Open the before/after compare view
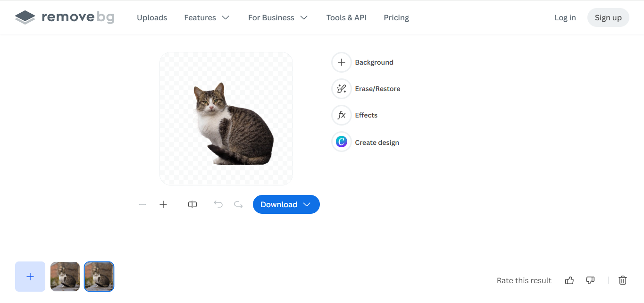The image size is (644, 303). click(192, 204)
